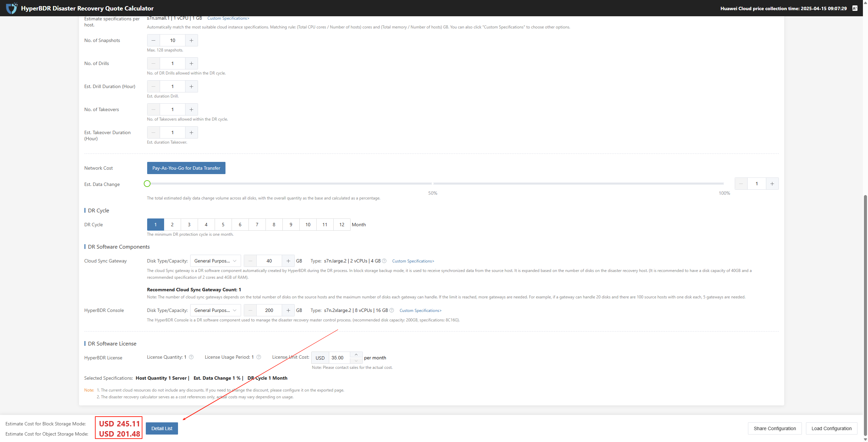Screen dimensions: 868x442
Task: Increase Est. Takeover Duration with plus
Action: [x=191, y=132]
